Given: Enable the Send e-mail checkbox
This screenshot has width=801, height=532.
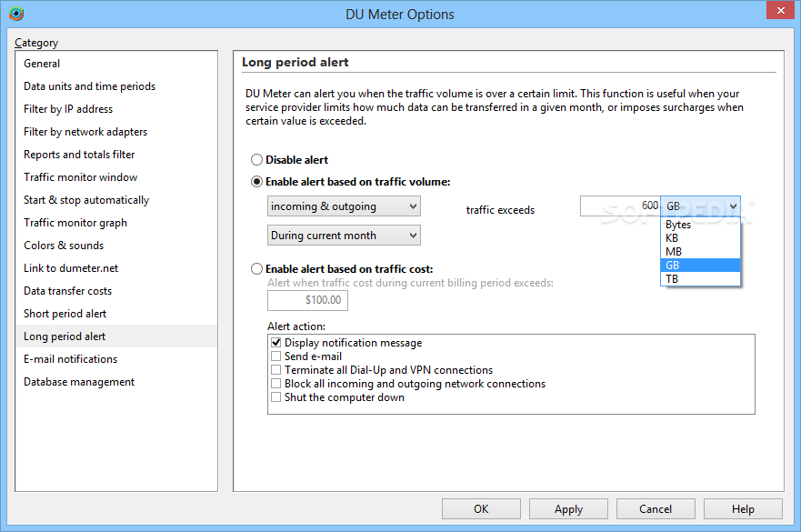Looking at the screenshot, I should point(275,356).
